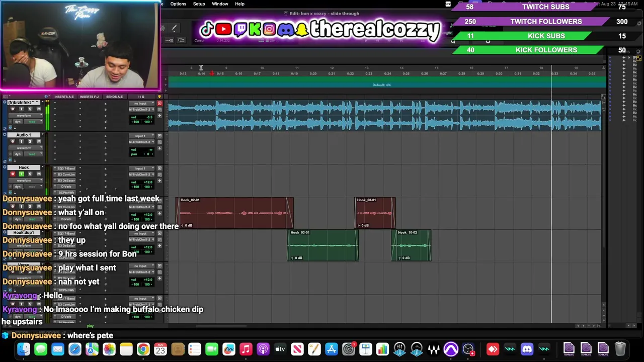Open waveform view dropdown on (fr)brzlnfnkt track
Screen dimensions: 644x362
[25, 116]
